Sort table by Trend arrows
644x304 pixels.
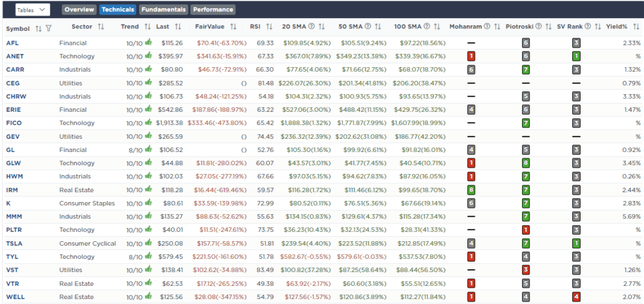click(x=148, y=26)
